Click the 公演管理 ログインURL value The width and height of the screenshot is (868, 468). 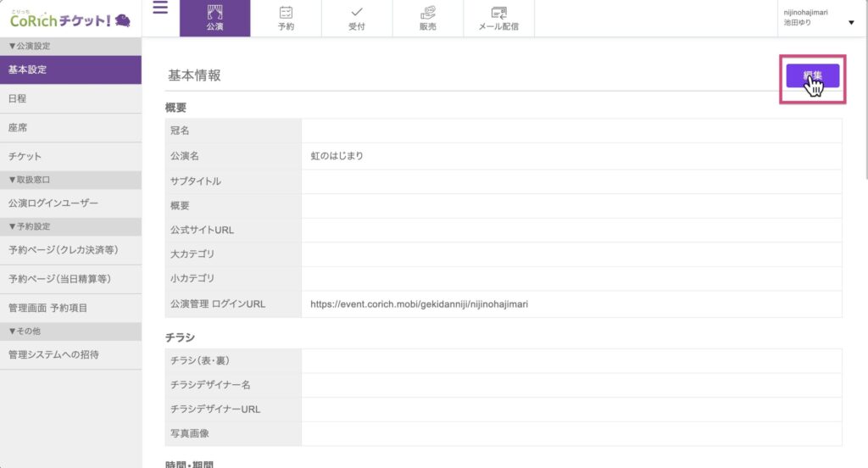419,303
